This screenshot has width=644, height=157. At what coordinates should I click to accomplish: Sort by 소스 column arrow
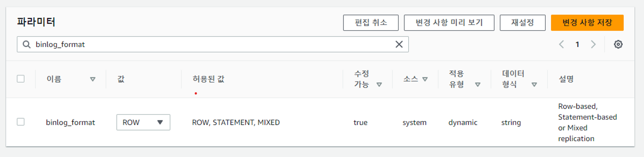(x=425, y=79)
